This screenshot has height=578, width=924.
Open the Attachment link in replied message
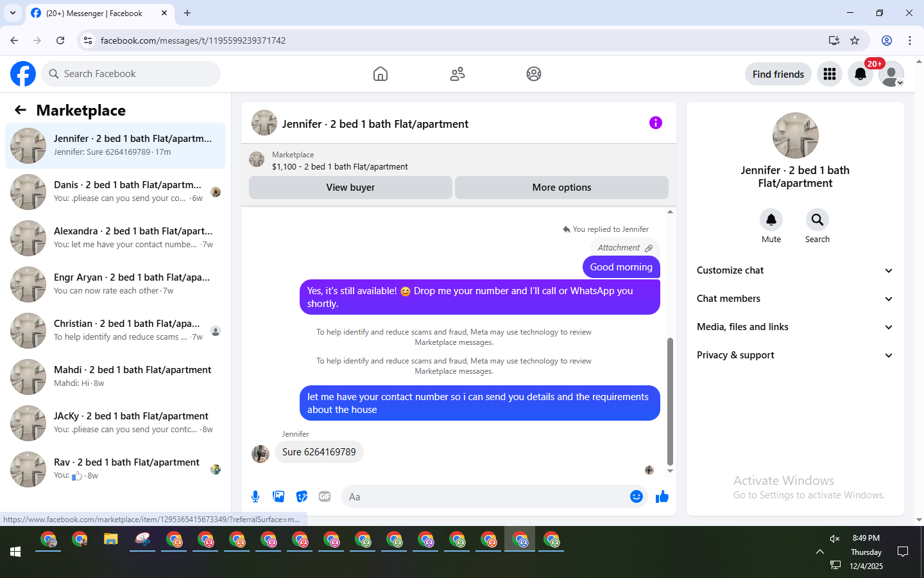(625, 248)
